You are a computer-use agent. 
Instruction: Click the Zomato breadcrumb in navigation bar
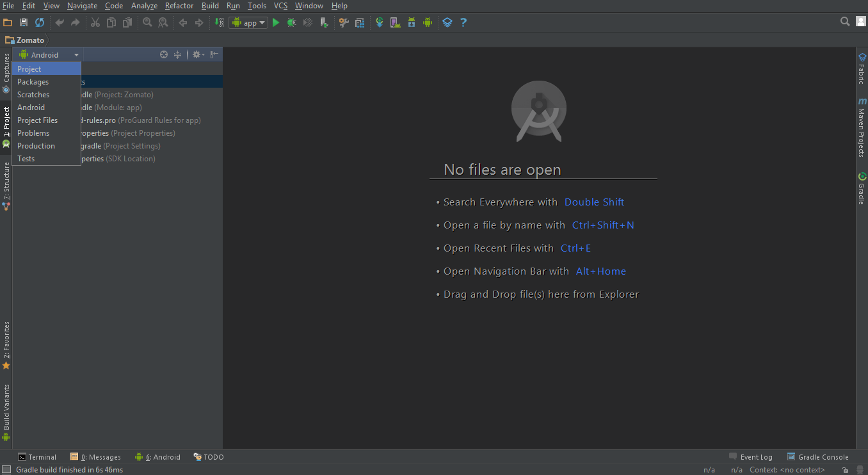point(26,40)
